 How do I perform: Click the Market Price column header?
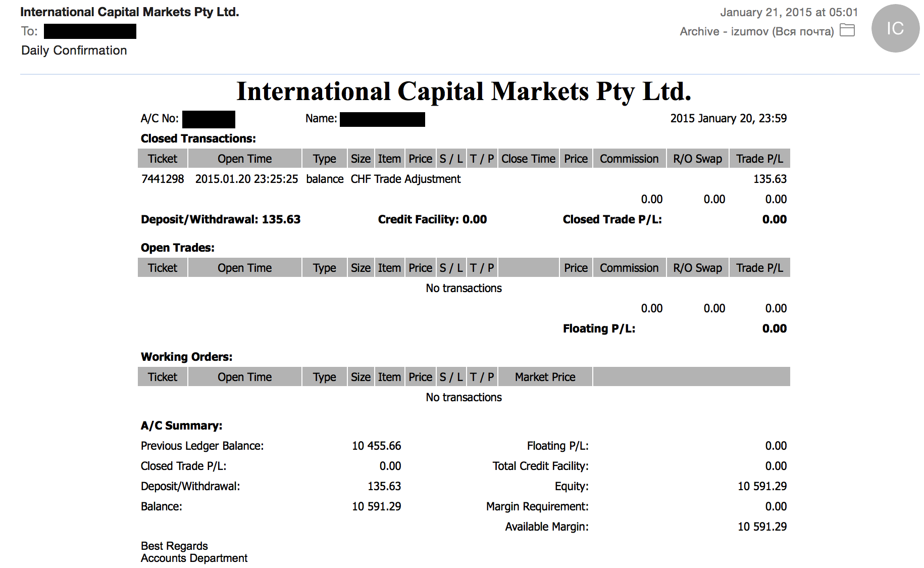[545, 377]
